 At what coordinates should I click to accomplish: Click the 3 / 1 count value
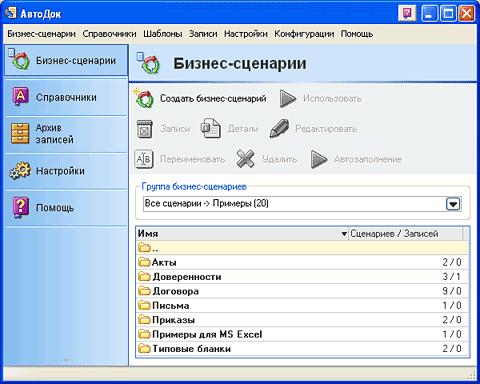(x=452, y=277)
